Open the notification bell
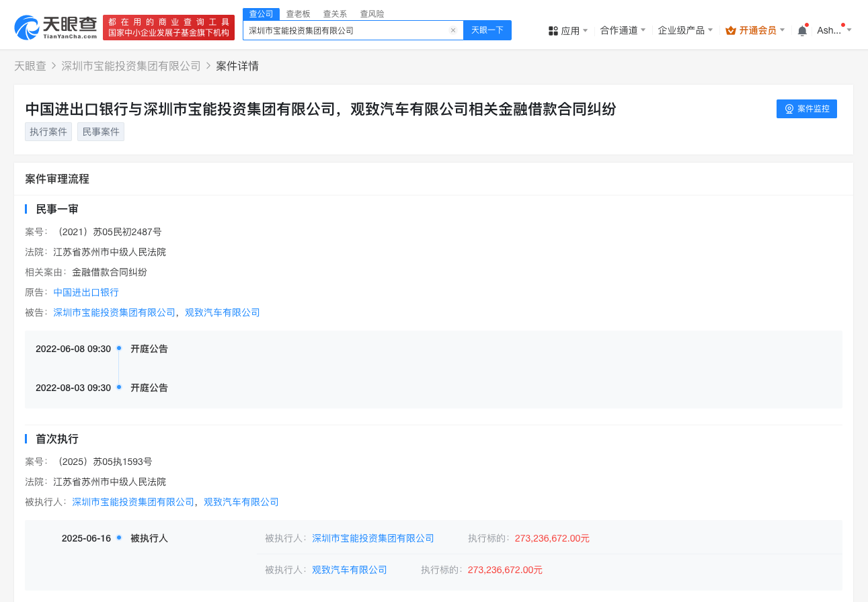 coord(802,31)
